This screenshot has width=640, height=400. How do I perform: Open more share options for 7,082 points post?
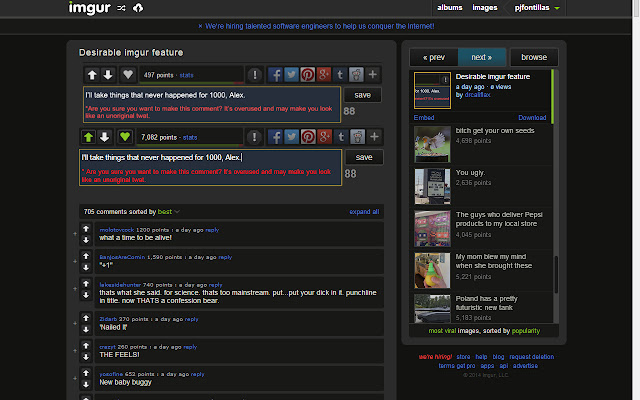(x=374, y=137)
